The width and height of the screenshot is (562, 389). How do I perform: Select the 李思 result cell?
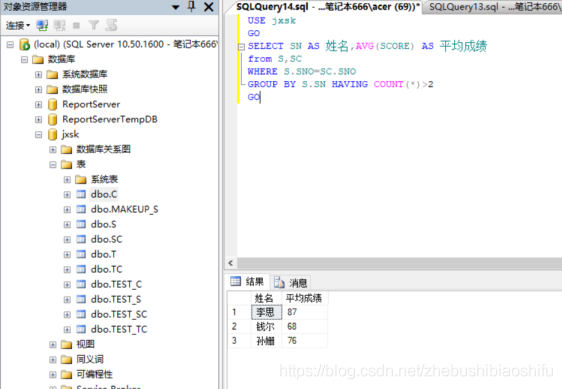tap(267, 312)
